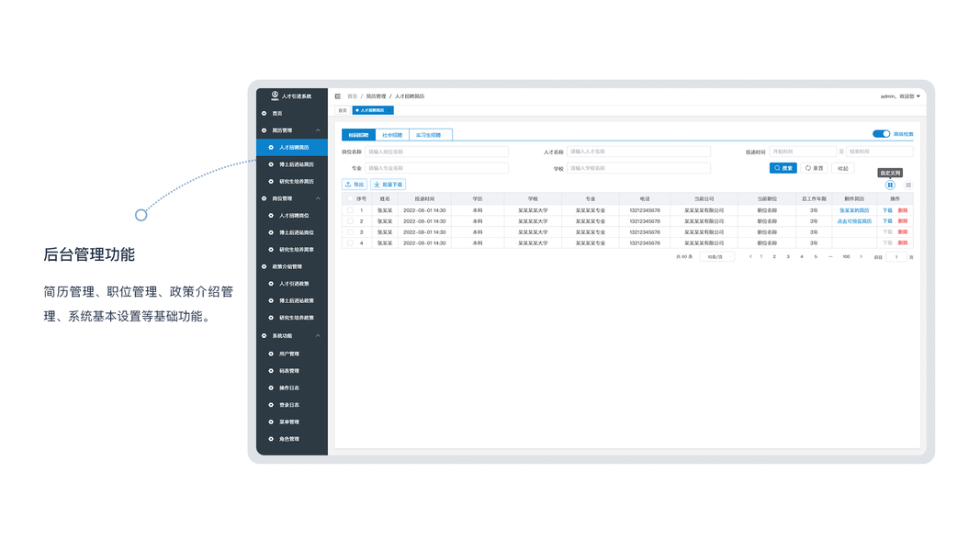
Task: Switch to the 社会招聘 tab
Action: (392, 135)
